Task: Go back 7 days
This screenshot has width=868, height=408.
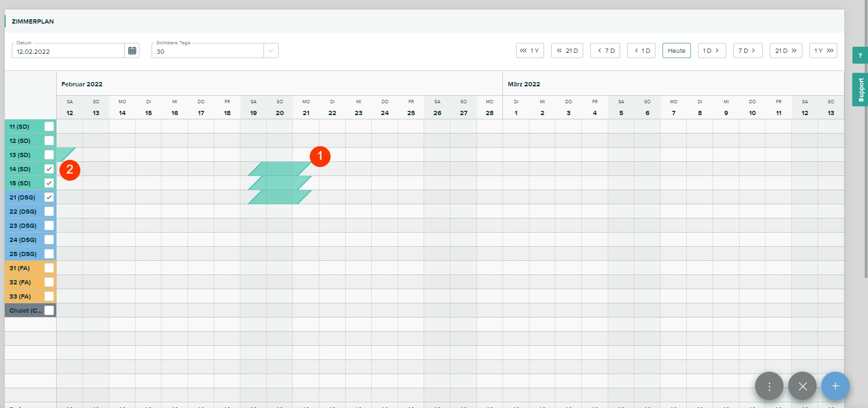Action: coord(605,50)
